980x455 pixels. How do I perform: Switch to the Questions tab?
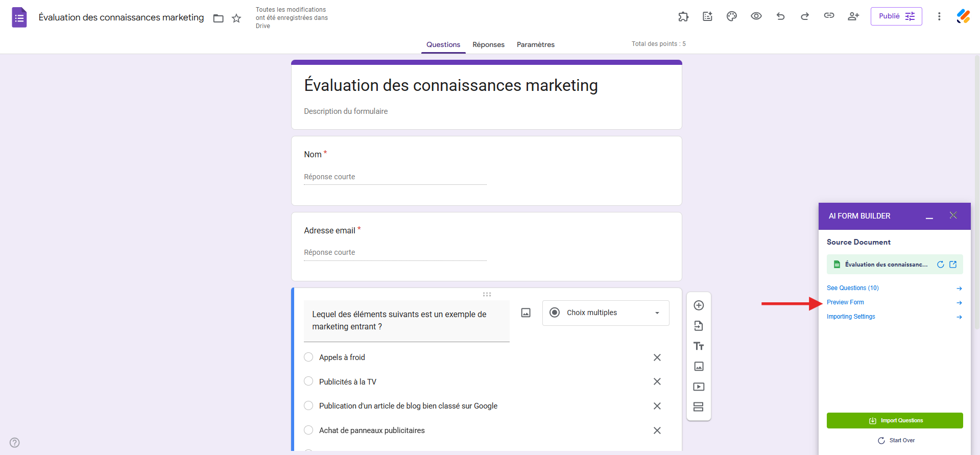[x=443, y=44]
